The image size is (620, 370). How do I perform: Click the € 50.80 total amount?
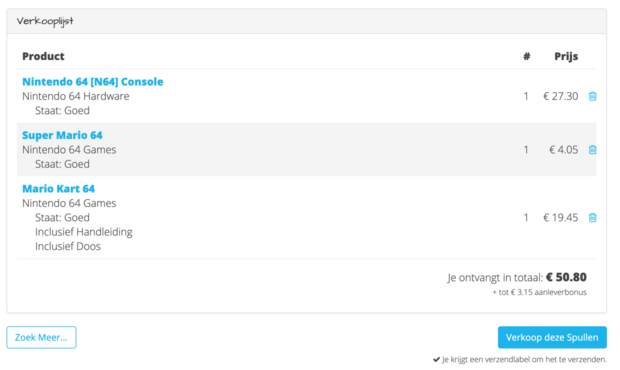(x=566, y=277)
